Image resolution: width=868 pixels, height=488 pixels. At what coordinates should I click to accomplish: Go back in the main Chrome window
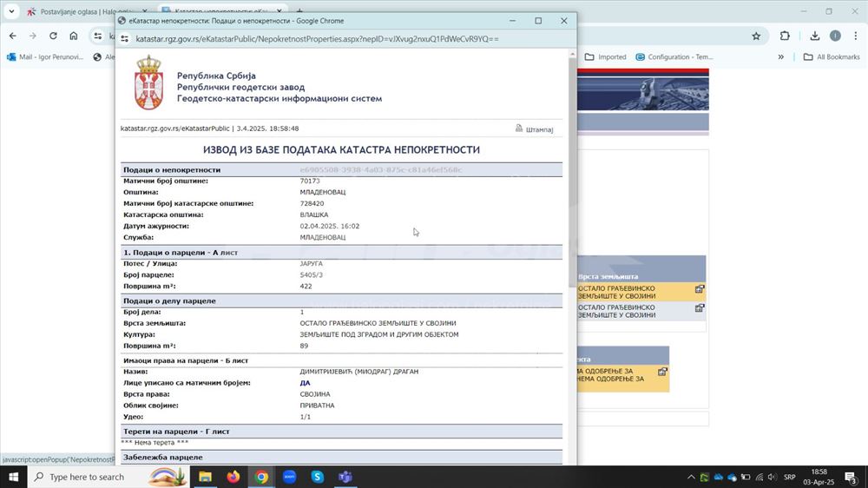pos(13,36)
